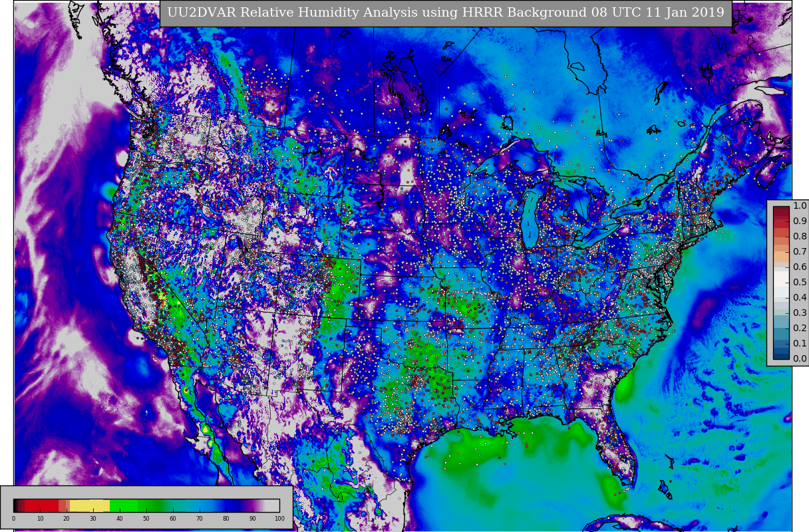Click the '50' tick label on humidity colorbar
This screenshot has height=532, width=809.
click(x=146, y=519)
